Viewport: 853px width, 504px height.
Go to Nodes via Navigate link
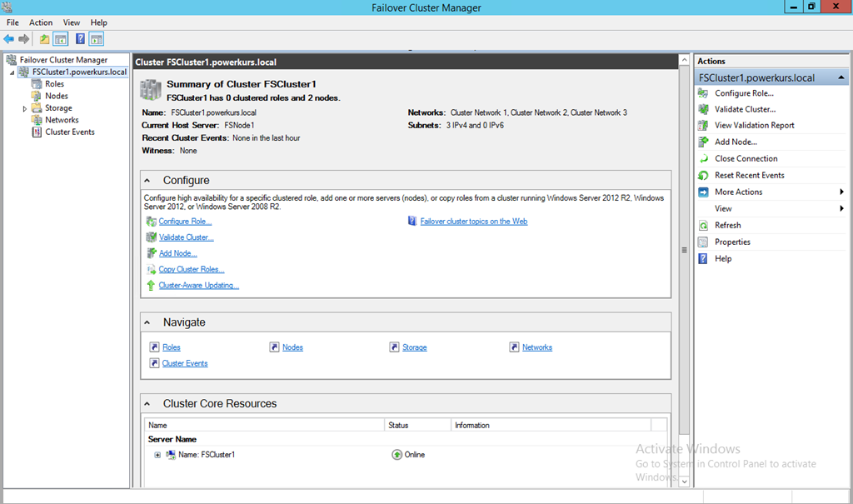point(292,347)
